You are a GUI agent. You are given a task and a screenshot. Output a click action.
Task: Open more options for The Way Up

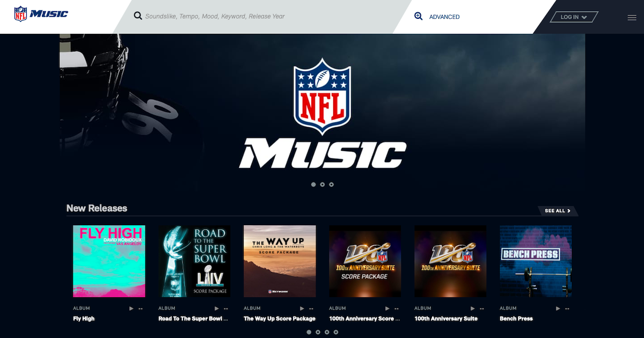pyautogui.click(x=311, y=308)
